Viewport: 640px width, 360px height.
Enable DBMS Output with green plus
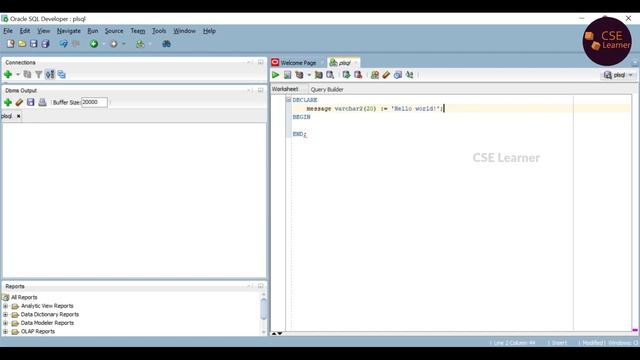8,102
